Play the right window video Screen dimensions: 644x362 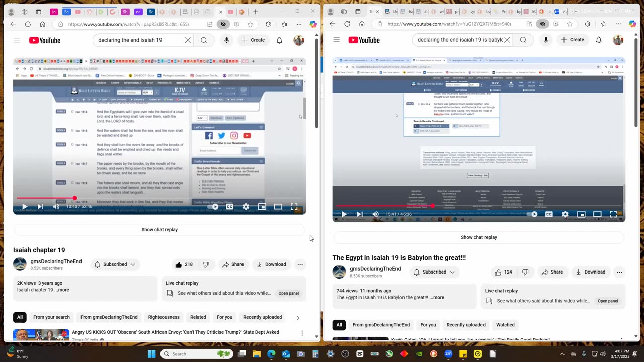344,214
